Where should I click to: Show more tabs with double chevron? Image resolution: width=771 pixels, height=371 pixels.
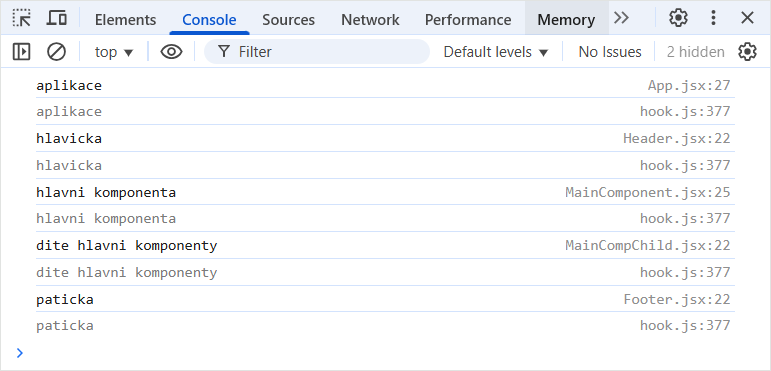[x=622, y=18]
